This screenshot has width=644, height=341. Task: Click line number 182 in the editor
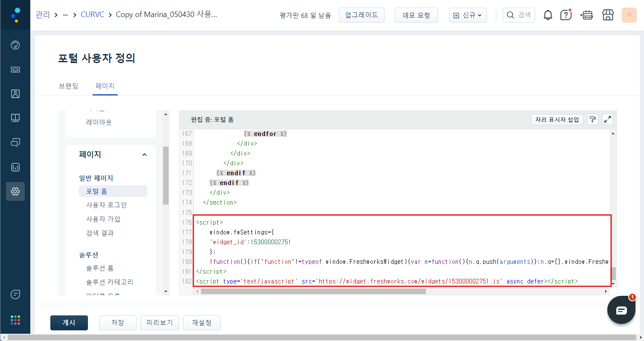click(x=186, y=281)
